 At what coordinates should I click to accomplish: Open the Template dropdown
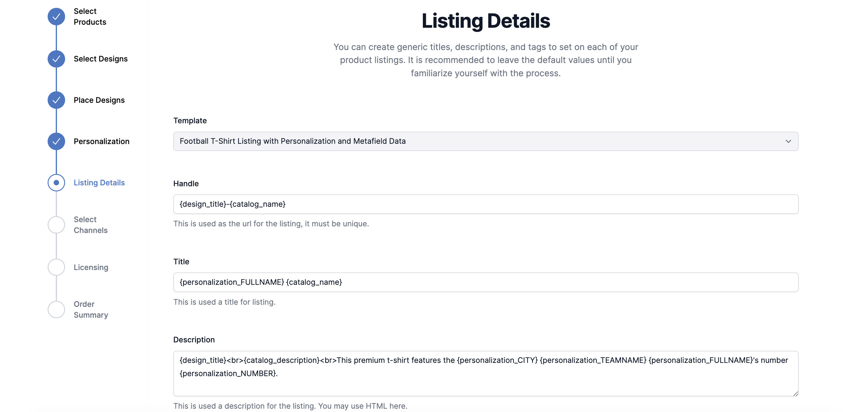[485, 141]
